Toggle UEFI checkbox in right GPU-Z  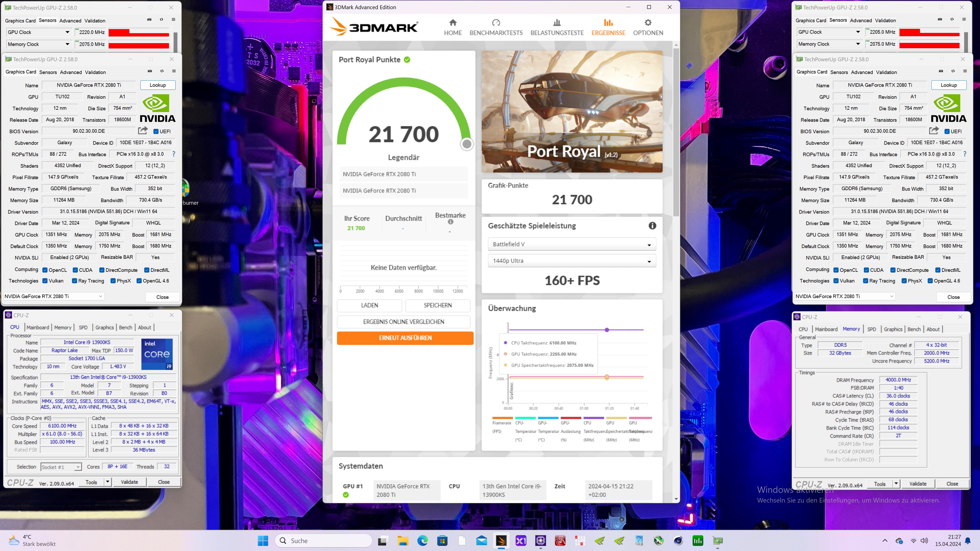pos(947,132)
